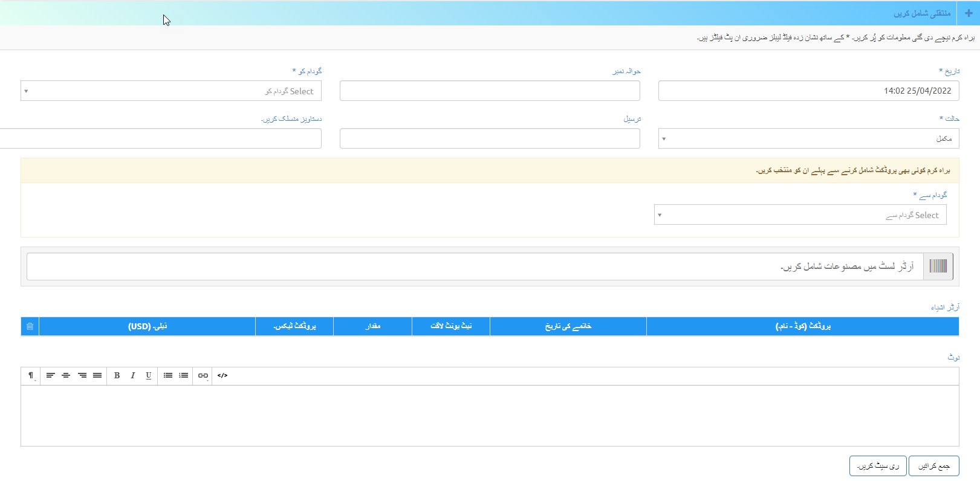Insert an unordered bullet list
This screenshot has height=481, width=980.
pyautogui.click(x=168, y=376)
